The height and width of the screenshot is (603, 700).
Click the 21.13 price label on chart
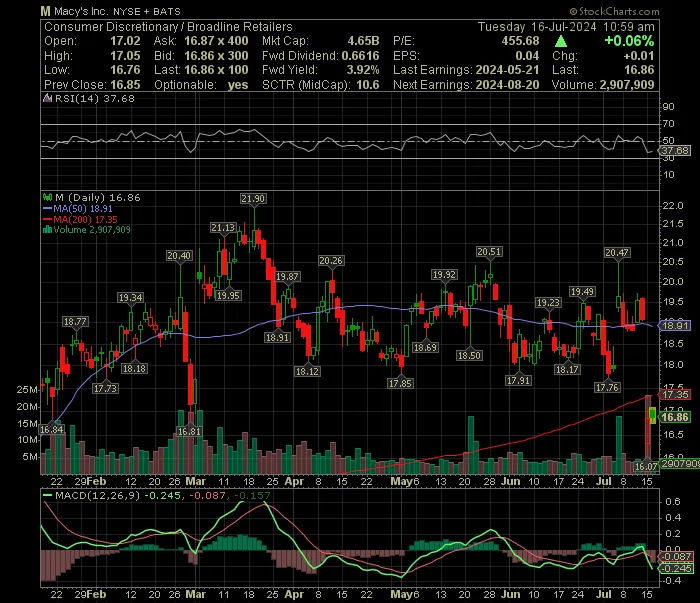tap(223, 228)
